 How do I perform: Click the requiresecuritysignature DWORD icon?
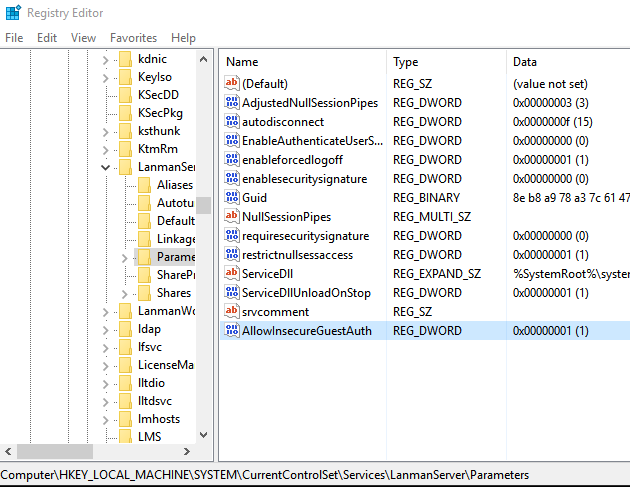coord(232,235)
